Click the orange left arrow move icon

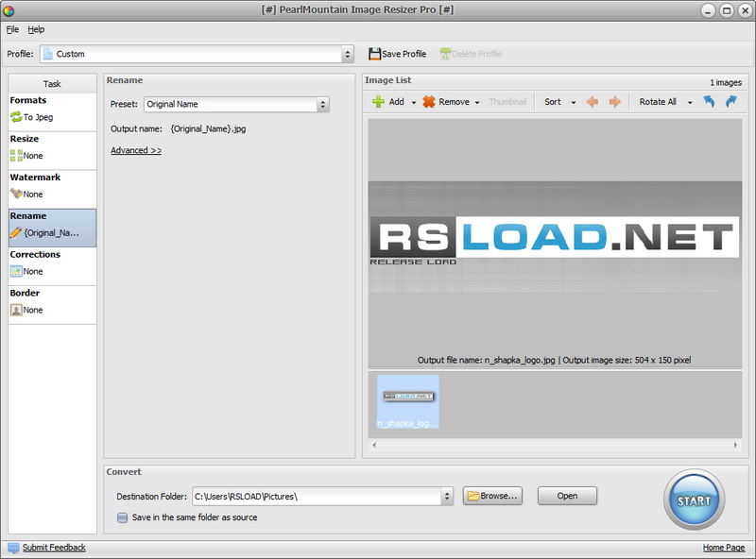(x=593, y=102)
